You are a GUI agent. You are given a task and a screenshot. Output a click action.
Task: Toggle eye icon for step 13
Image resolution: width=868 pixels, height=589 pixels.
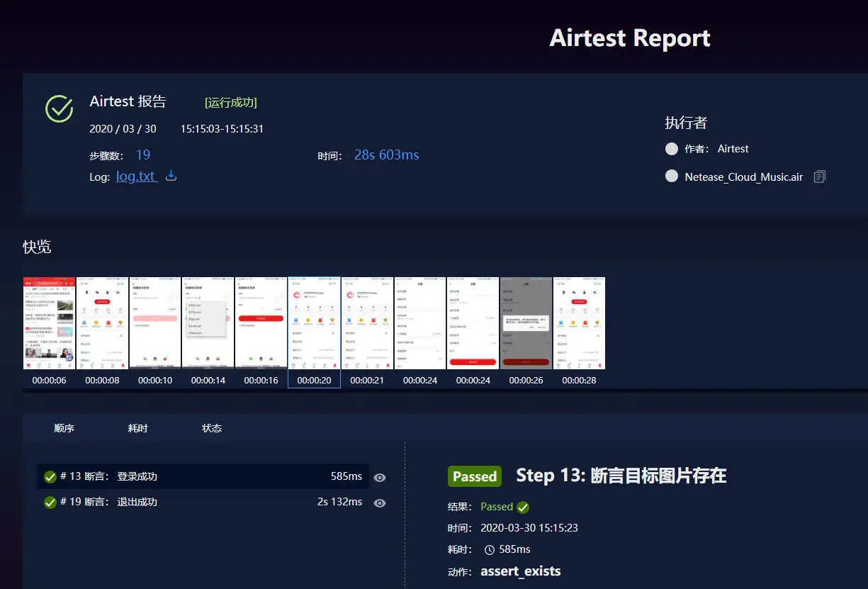[380, 478]
